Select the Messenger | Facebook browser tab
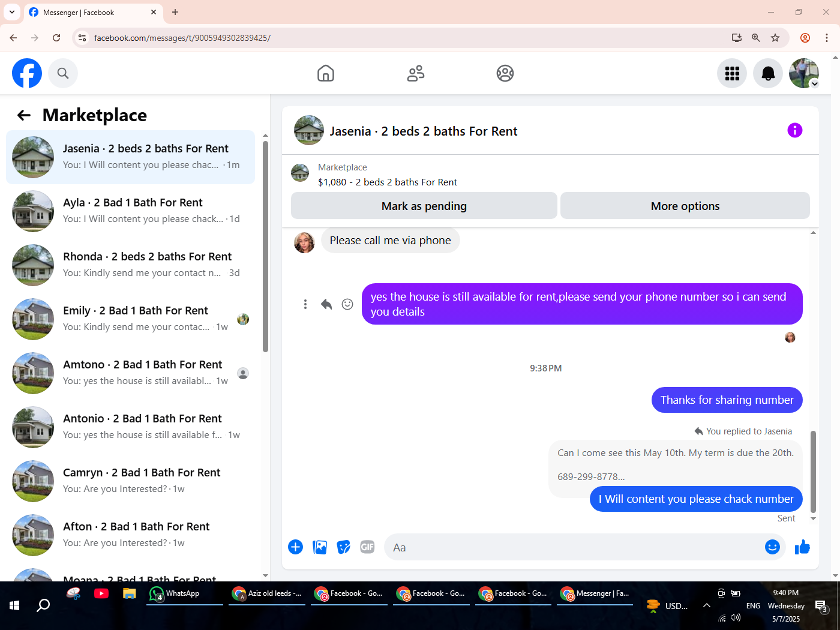This screenshot has width=840, height=630. pos(93,12)
